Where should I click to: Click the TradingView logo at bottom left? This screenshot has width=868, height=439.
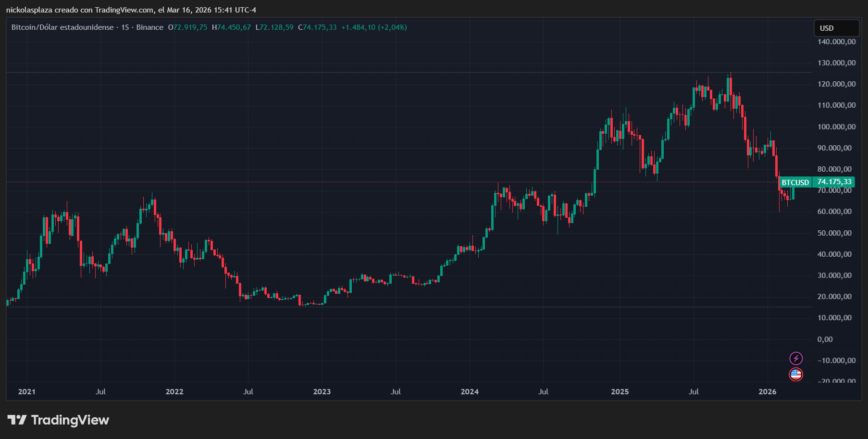(x=58, y=420)
